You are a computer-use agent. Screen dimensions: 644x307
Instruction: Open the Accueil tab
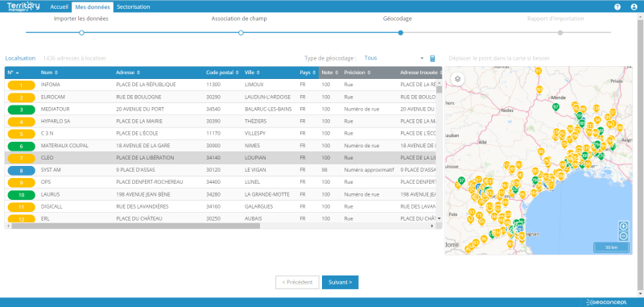click(59, 7)
